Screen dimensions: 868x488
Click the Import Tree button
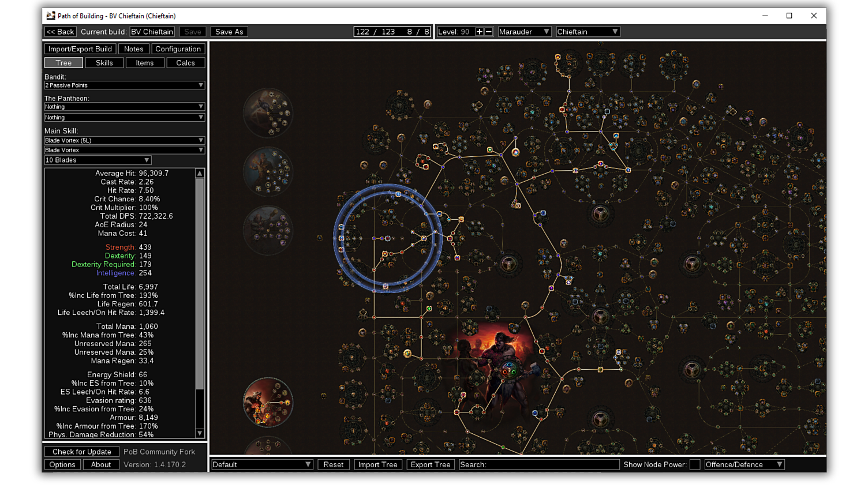(378, 464)
